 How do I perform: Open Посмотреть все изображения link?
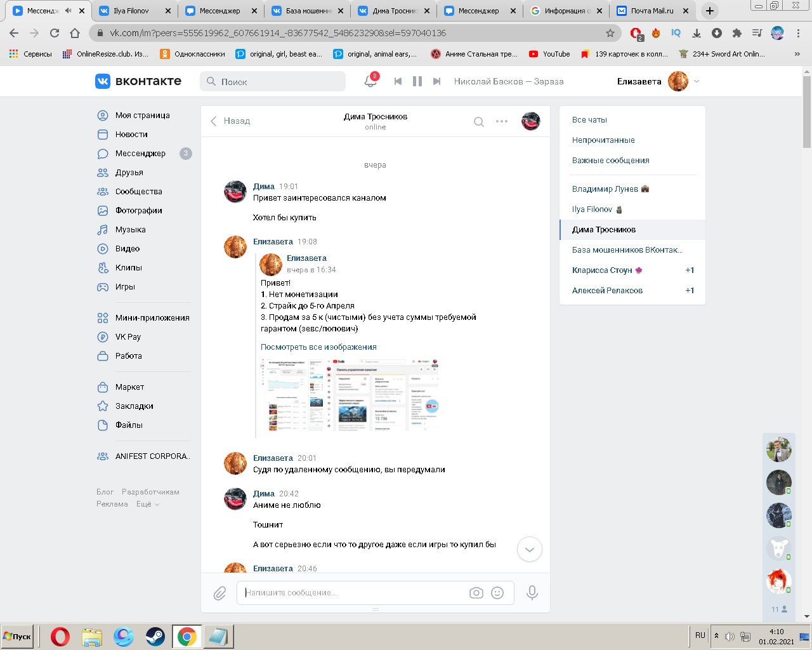(x=318, y=347)
